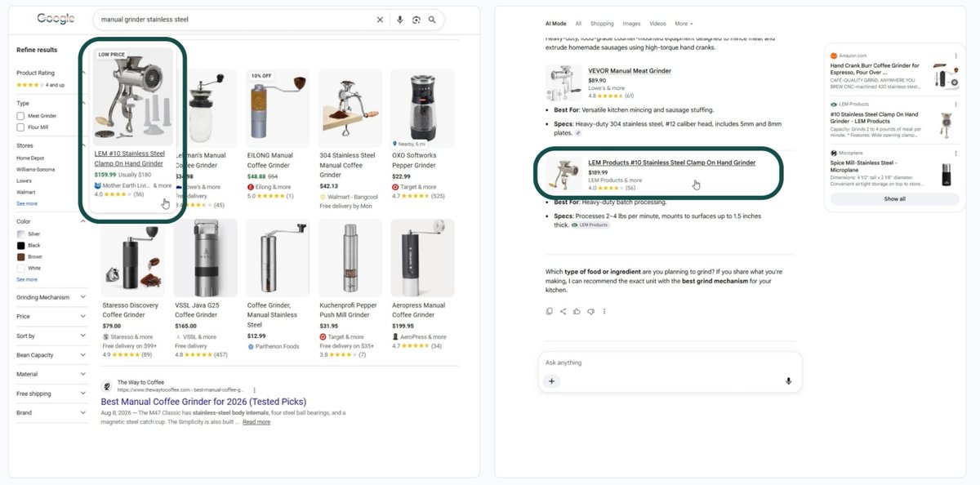Expand the Bean Capacity filter
This screenshot has width=980, height=485.
pos(51,355)
